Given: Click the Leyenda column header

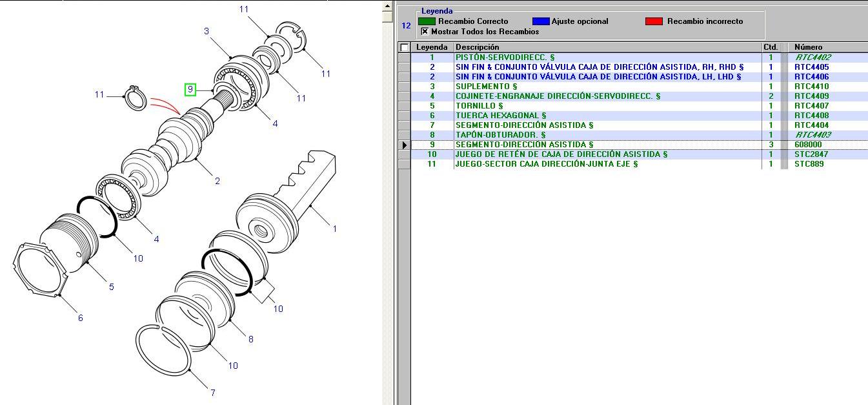Looking at the screenshot, I should click(x=432, y=47).
